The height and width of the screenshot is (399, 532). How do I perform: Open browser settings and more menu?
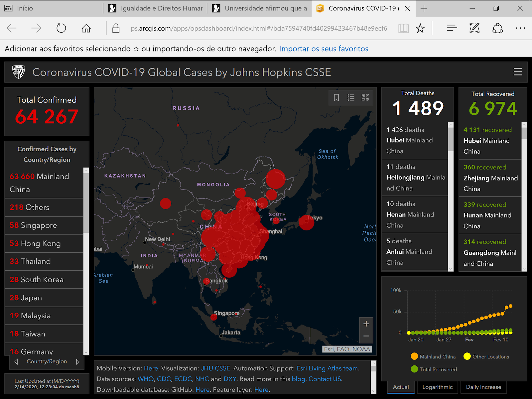click(520, 28)
